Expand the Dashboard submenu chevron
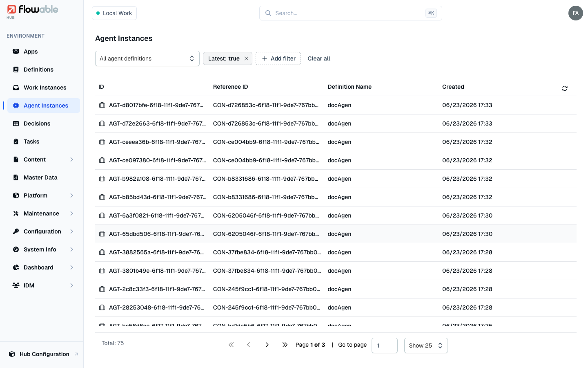This screenshot has width=588, height=368. click(71, 267)
